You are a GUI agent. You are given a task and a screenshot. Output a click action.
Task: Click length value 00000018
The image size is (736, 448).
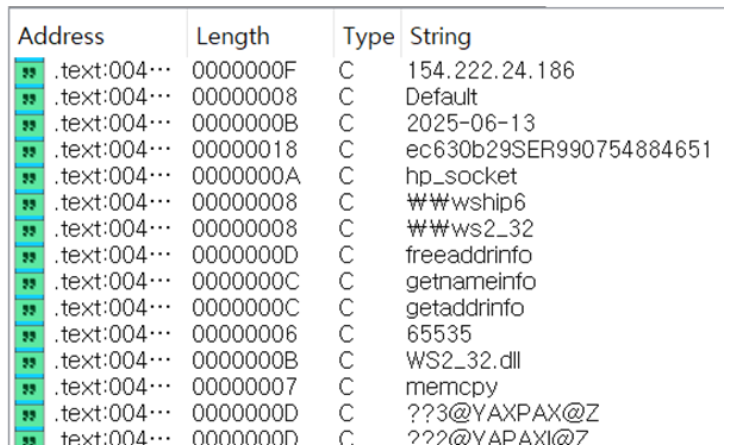tap(245, 150)
